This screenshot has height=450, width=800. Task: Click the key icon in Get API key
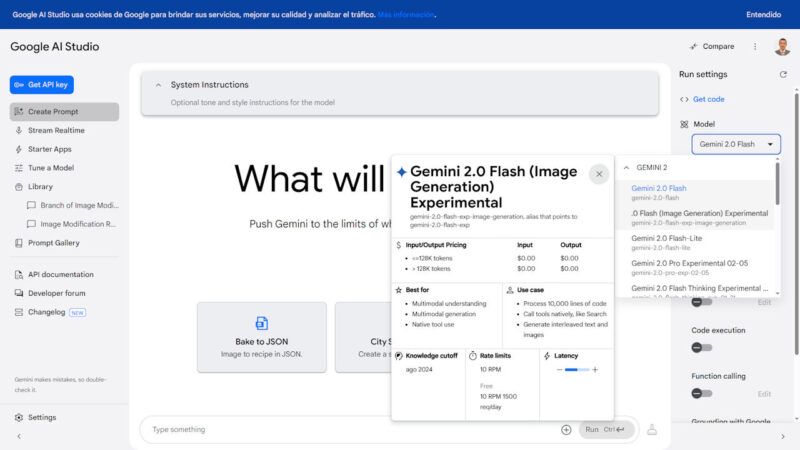point(19,85)
